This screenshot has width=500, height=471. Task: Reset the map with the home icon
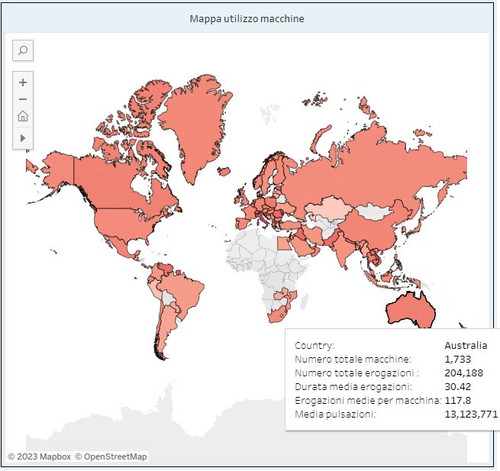(x=23, y=117)
